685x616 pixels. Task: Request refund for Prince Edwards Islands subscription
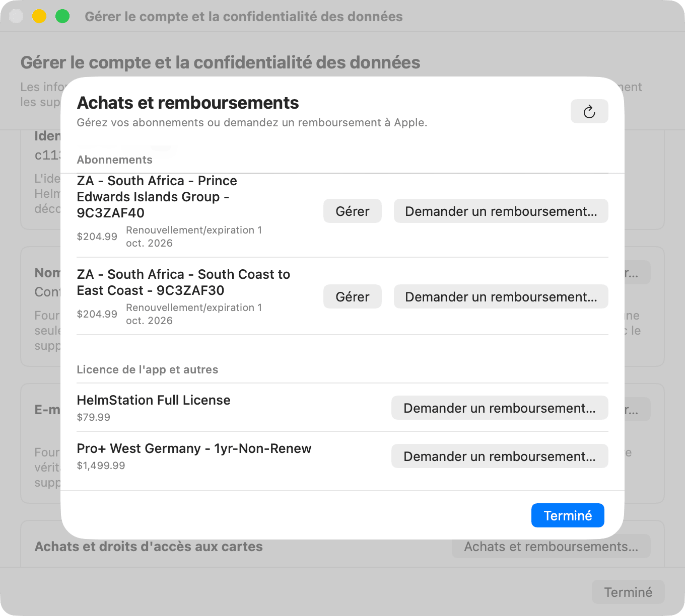click(501, 211)
